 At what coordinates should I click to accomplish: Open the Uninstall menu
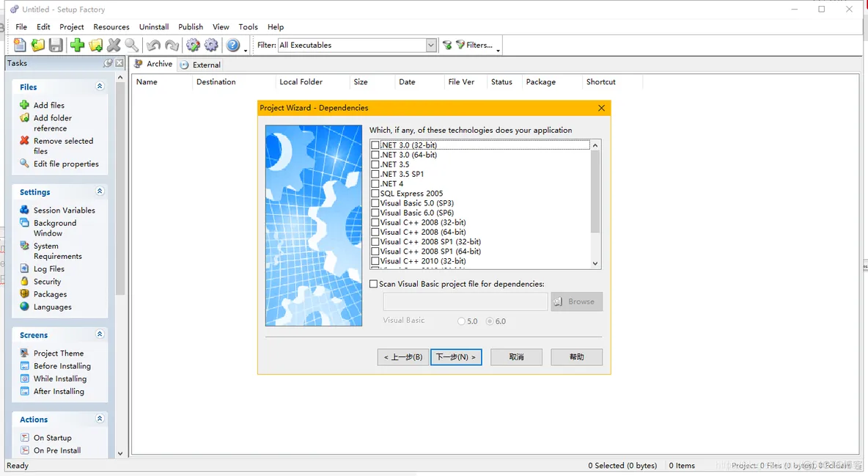coord(154,26)
